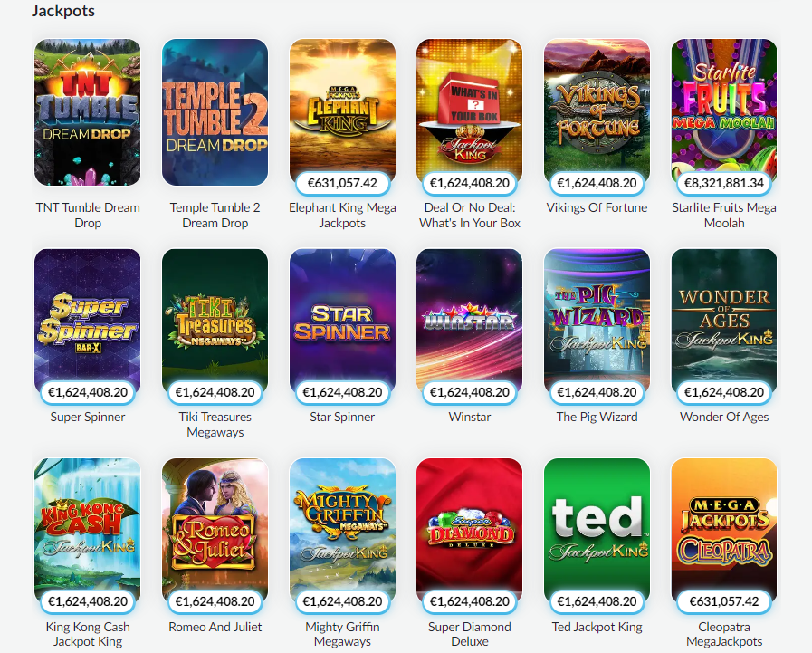Screen dimensions: 812x653
Task: Open the Cleopatra MegaJackpots tile
Action: pyautogui.click(x=724, y=531)
